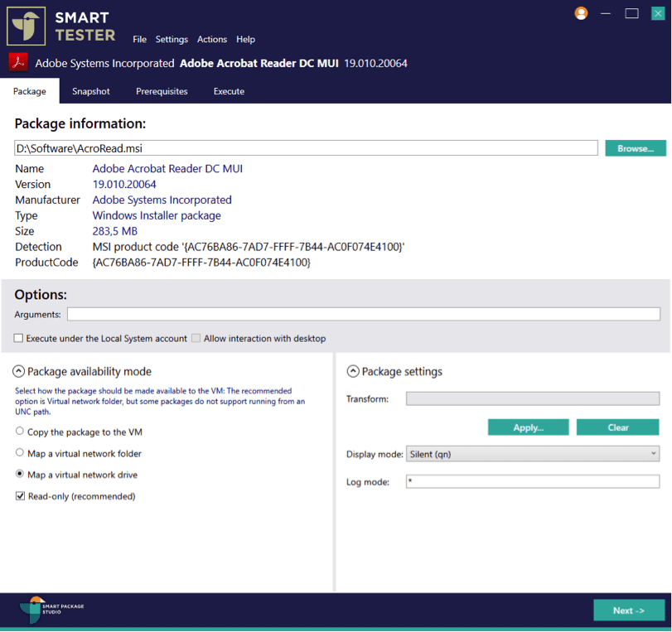Click the Manufacturer value Adobe Systems Incorporated
Image resolution: width=672 pixels, height=632 pixels.
tap(162, 200)
